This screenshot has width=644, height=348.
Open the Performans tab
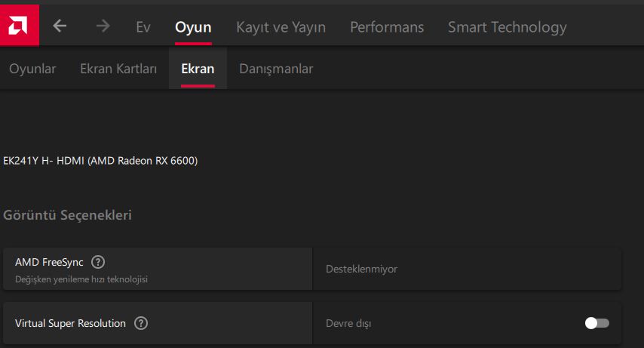coord(387,27)
